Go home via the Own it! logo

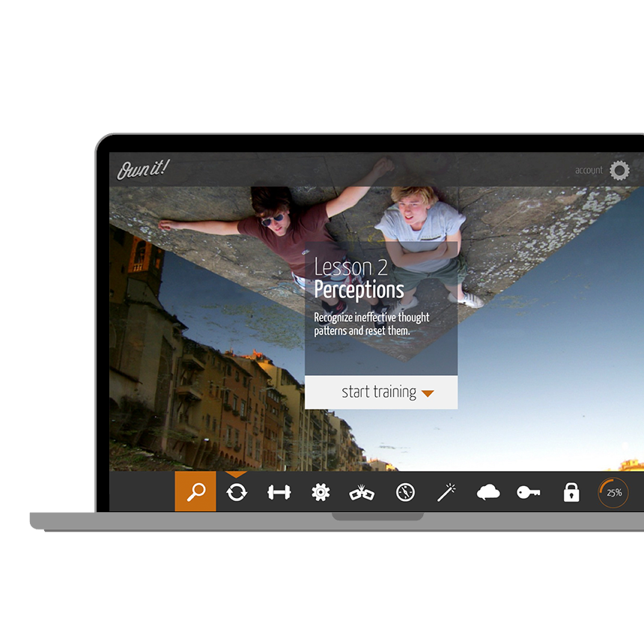point(143,169)
